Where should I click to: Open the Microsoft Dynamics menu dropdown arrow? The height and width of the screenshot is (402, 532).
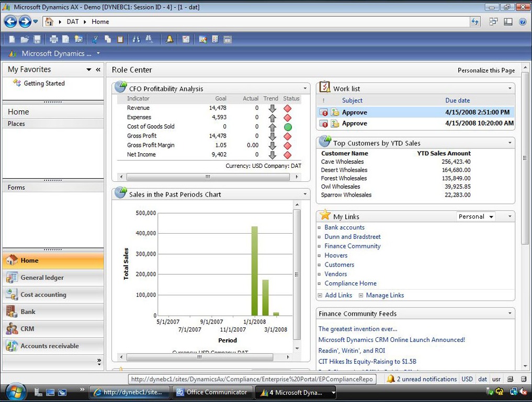point(98,53)
